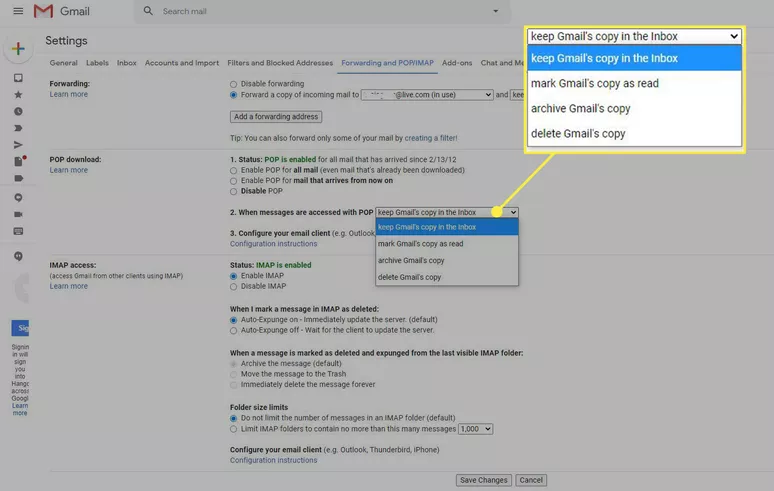Choose 'archive Gmail's copy' option
The image size is (774, 491).
coord(447,261)
